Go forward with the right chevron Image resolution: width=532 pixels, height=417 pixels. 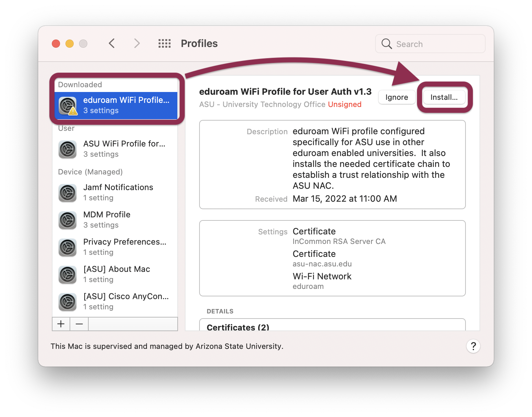(x=137, y=44)
